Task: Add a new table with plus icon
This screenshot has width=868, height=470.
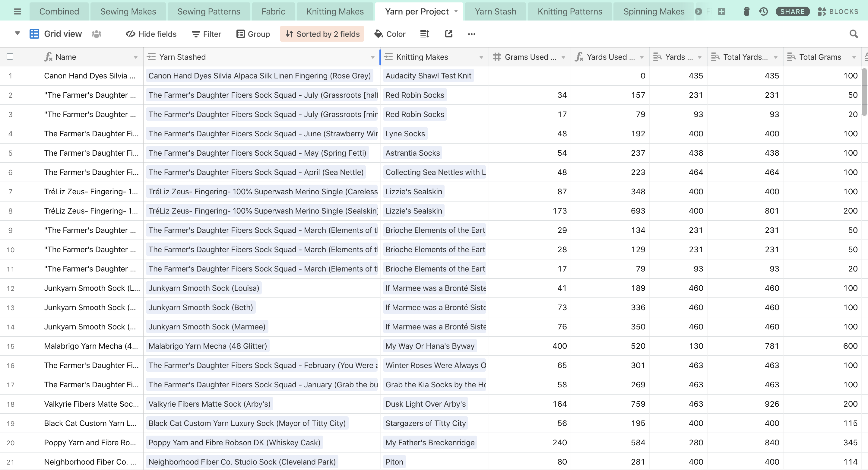Action: [721, 11]
